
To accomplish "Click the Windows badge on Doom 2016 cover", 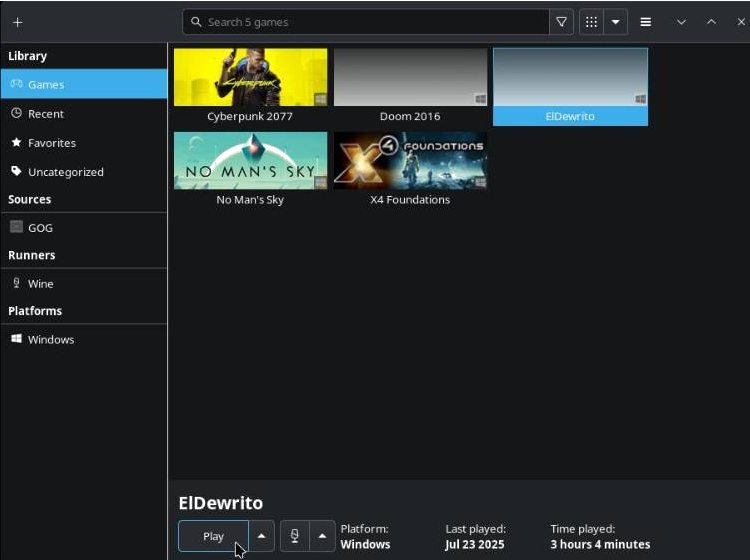I will 480,99.
